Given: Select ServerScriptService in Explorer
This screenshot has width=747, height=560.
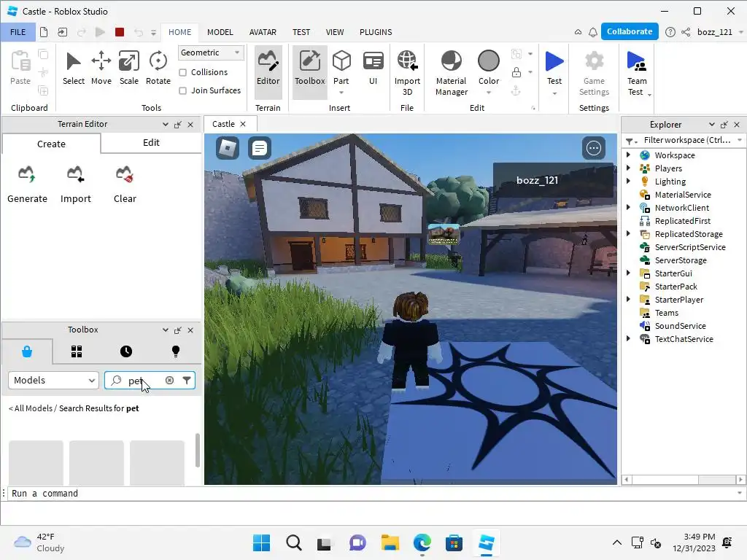Looking at the screenshot, I should [x=689, y=246].
